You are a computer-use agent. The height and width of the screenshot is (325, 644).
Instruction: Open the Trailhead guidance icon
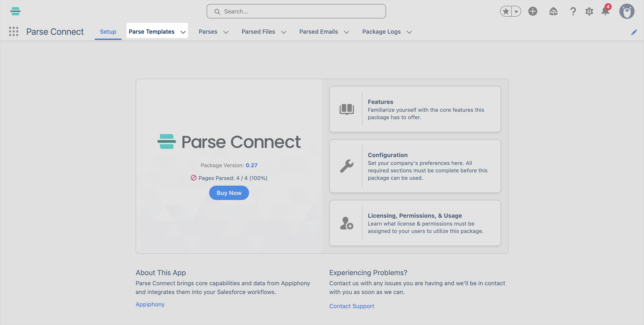[553, 11]
